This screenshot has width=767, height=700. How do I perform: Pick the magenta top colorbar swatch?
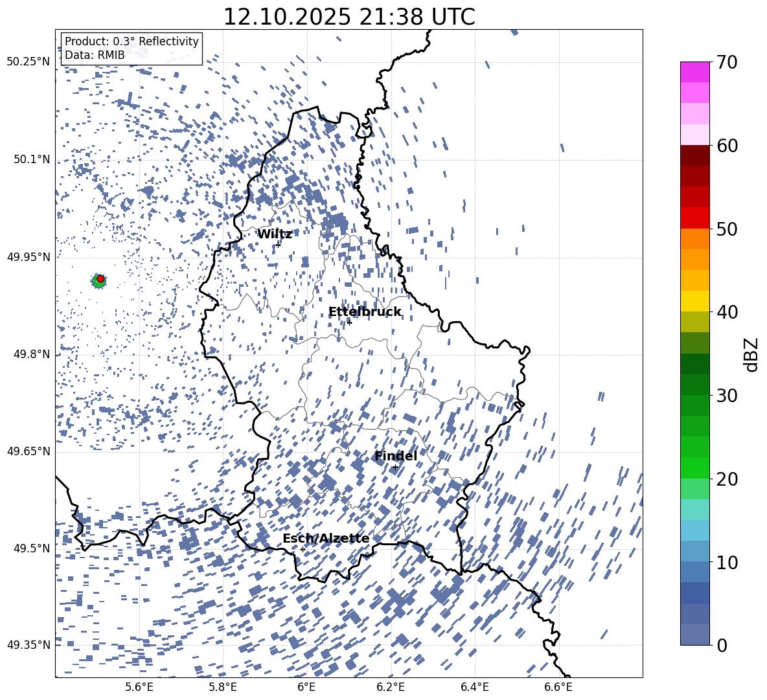695,72
